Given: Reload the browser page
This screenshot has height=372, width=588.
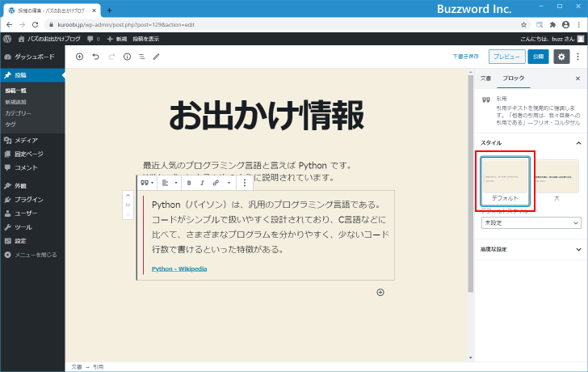Looking at the screenshot, I should [35, 25].
